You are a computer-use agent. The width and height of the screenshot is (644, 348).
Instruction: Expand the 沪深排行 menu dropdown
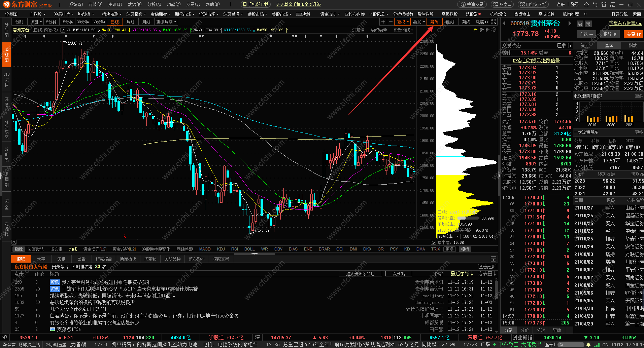(63, 14)
